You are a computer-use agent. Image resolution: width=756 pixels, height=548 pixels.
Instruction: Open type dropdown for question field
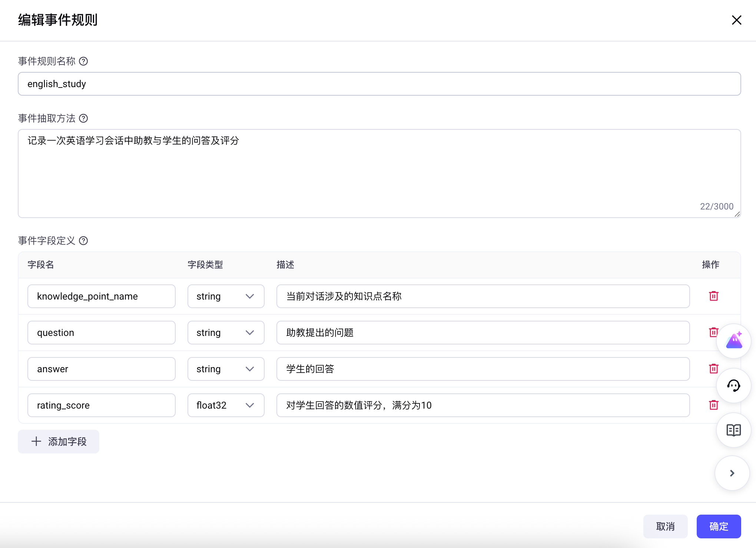coord(226,333)
